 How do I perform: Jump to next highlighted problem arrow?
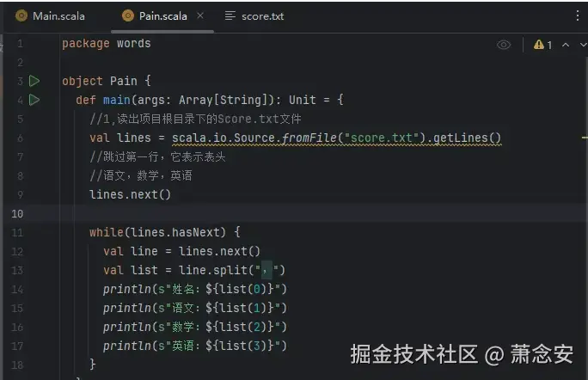point(580,45)
